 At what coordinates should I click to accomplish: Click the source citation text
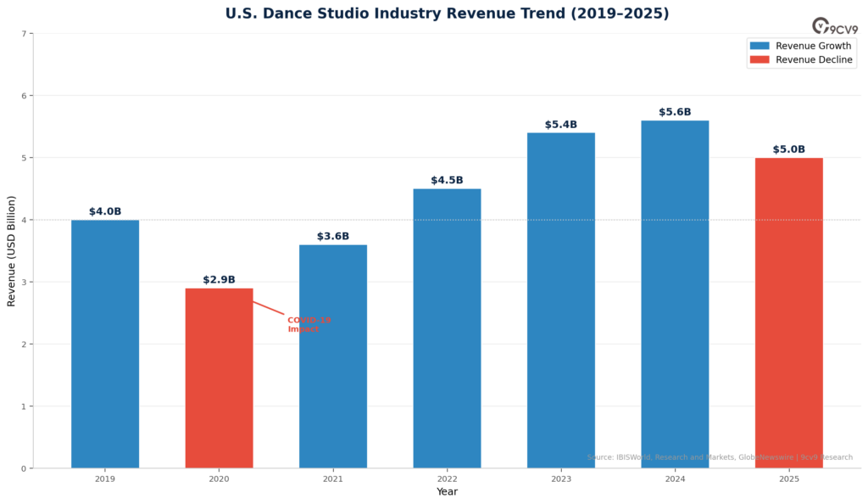click(720, 457)
